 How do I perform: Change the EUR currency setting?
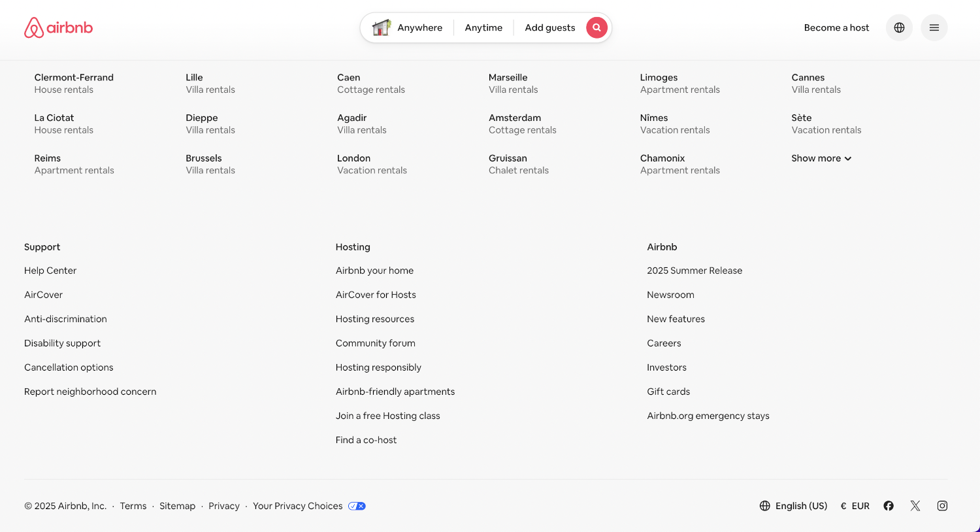pyautogui.click(x=855, y=506)
